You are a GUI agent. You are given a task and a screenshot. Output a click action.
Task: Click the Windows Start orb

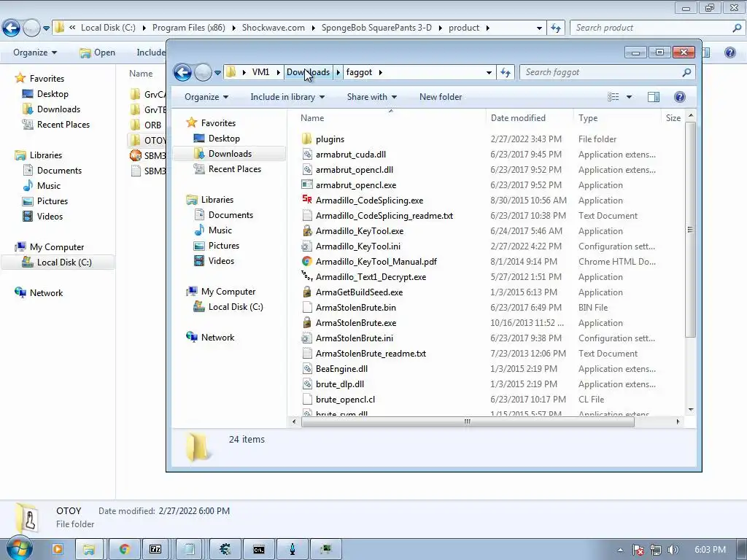[20, 548]
